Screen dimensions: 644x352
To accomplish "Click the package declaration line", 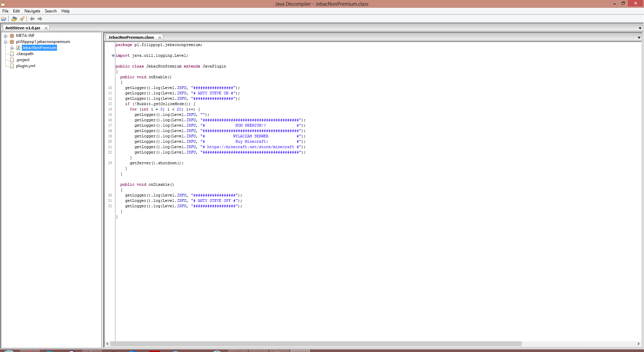I will [x=159, y=45].
